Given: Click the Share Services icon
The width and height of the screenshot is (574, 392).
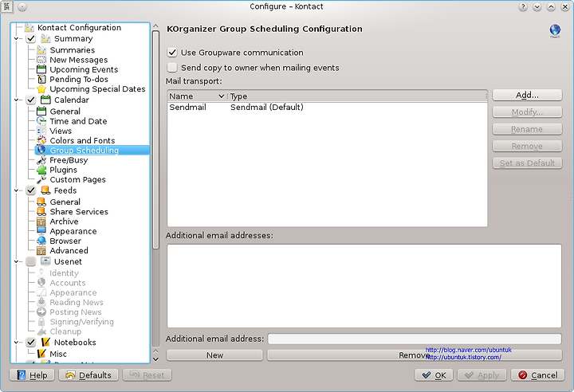Looking at the screenshot, I should coord(41,212).
